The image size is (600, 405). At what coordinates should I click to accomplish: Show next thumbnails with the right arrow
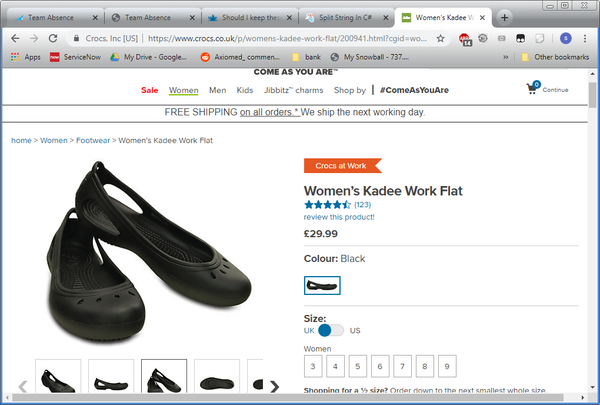[x=274, y=386]
